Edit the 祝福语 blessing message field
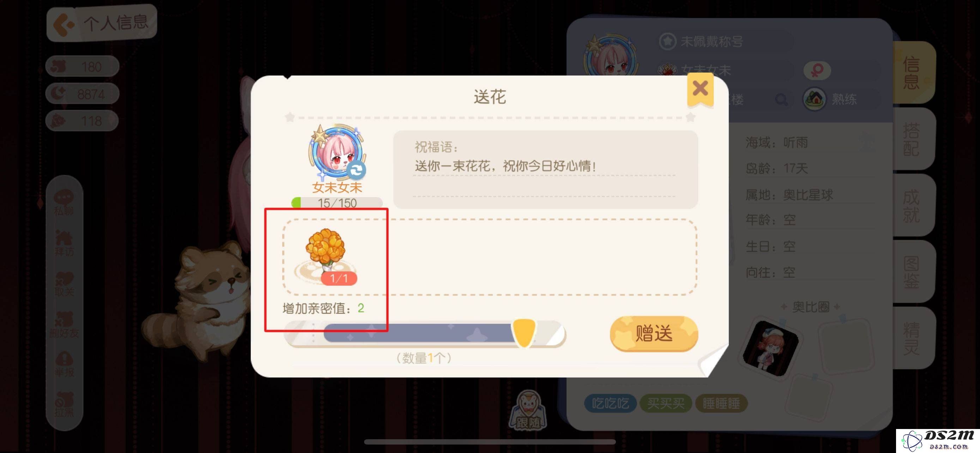Image resolution: width=980 pixels, height=453 pixels. click(x=545, y=169)
